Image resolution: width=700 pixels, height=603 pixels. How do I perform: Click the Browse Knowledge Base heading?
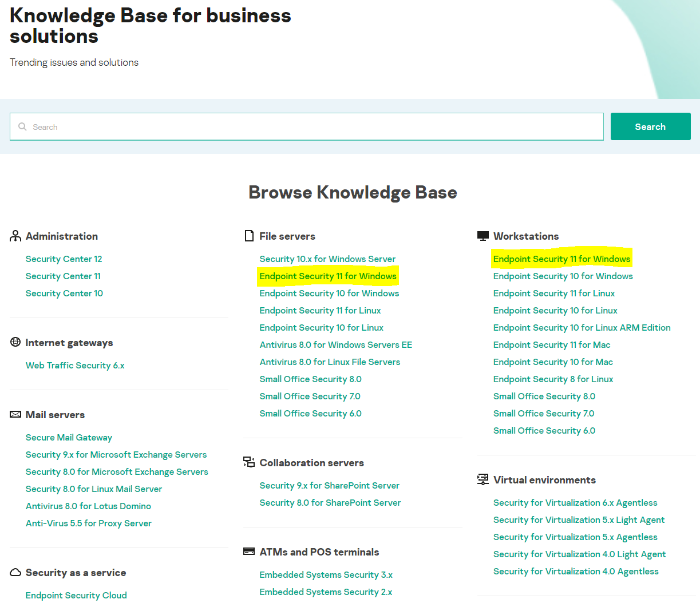353,192
